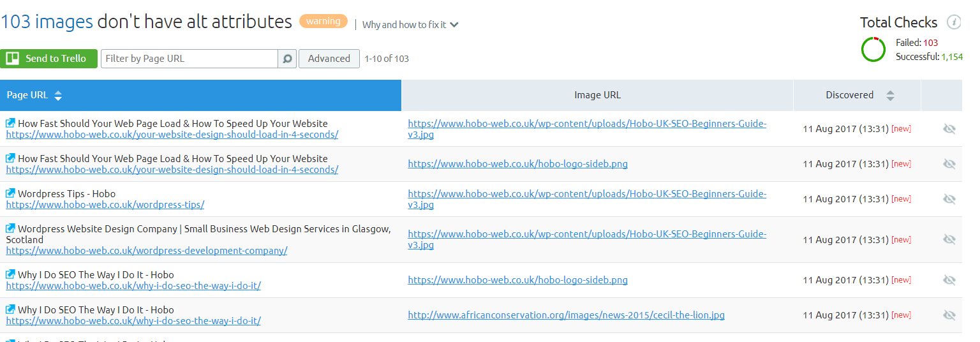Open hobo-logo-sideb.png link in How Fast row

coord(517,164)
